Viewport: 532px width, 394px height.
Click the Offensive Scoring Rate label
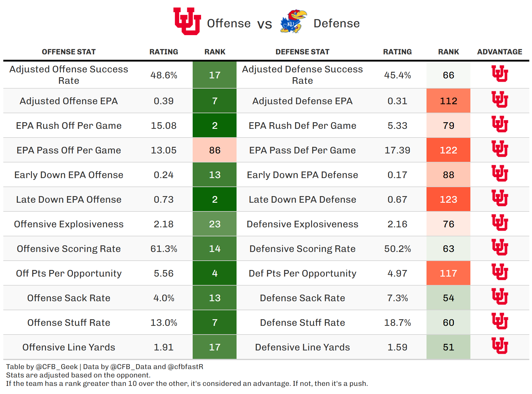coord(69,249)
